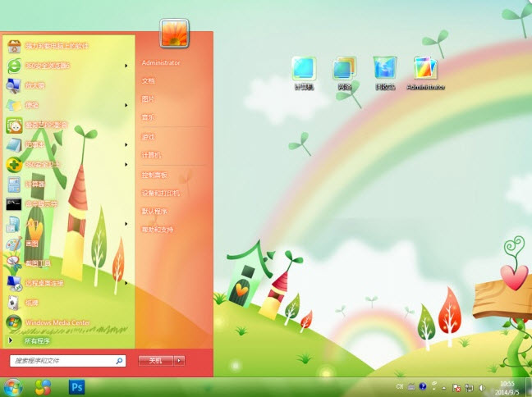Click the user account picture
The image size is (532, 397).
174,34
